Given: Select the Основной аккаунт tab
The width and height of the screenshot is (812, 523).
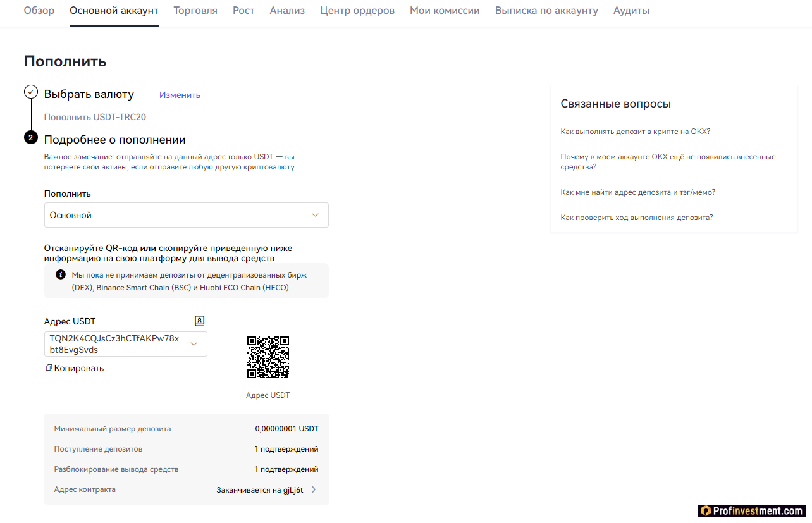Looking at the screenshot, I should click(114, 11).
